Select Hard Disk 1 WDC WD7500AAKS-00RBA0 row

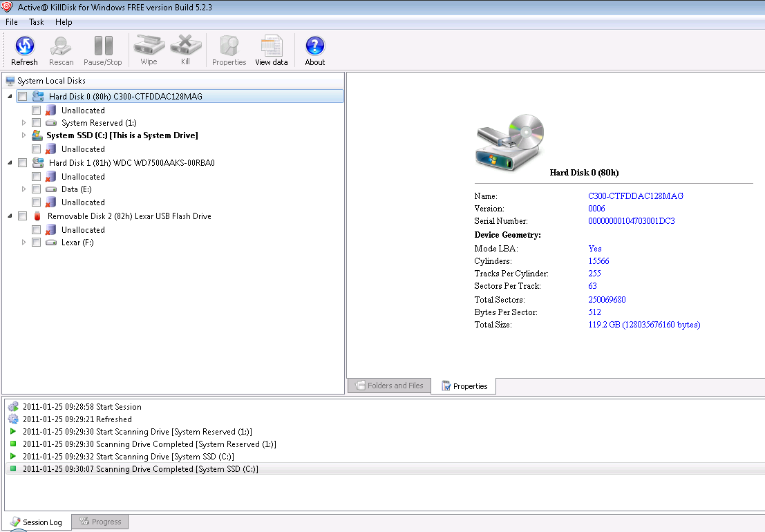pos(132,163)
